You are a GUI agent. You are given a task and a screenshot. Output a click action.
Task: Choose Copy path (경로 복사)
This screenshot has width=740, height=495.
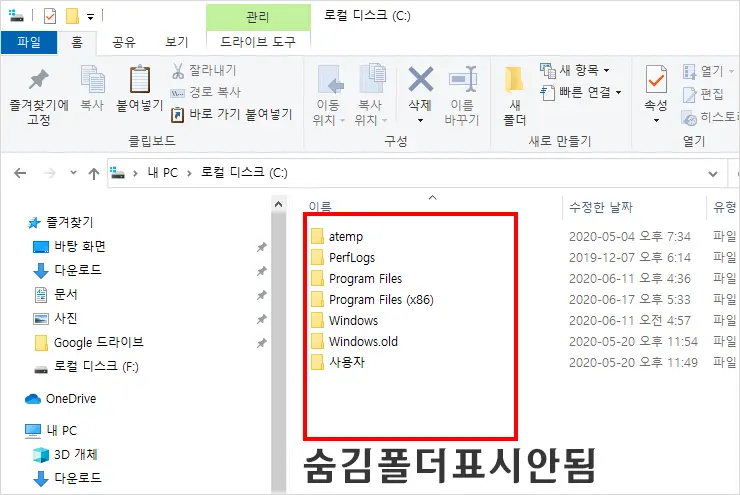pos(206,92)
